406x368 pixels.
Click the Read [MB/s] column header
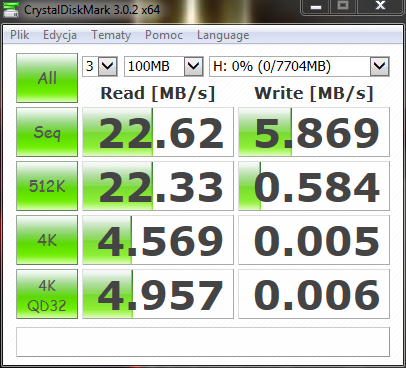click(x=158, y=93)
